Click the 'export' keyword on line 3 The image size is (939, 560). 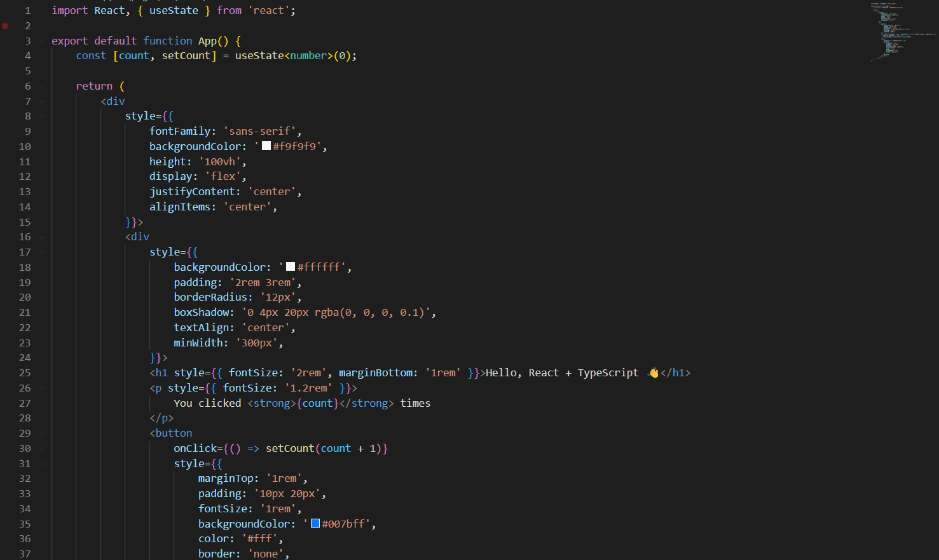[70, 41]
